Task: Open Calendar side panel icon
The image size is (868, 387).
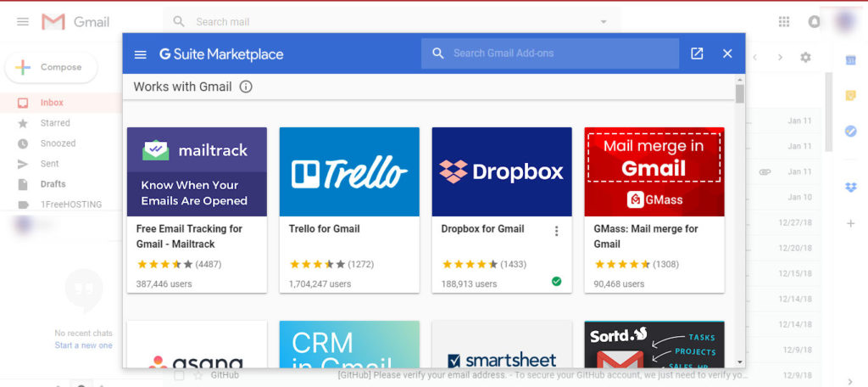Action: (x=851, y=60)
